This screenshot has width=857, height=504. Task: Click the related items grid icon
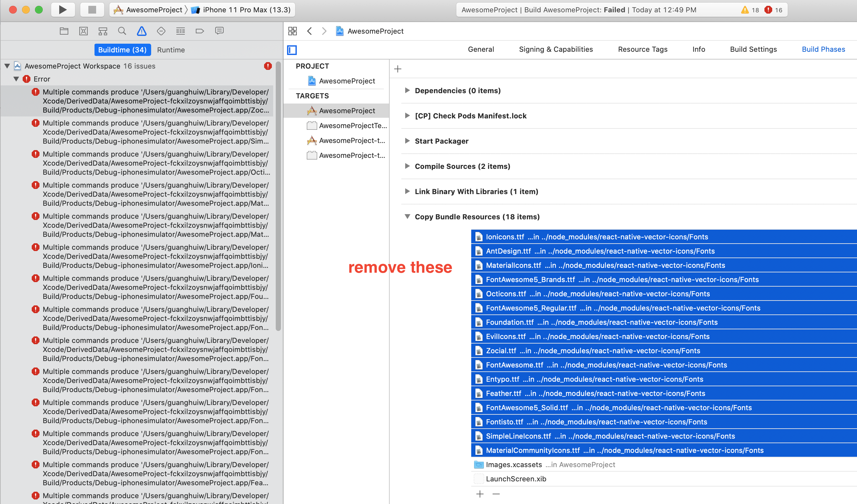pos(293,31)
